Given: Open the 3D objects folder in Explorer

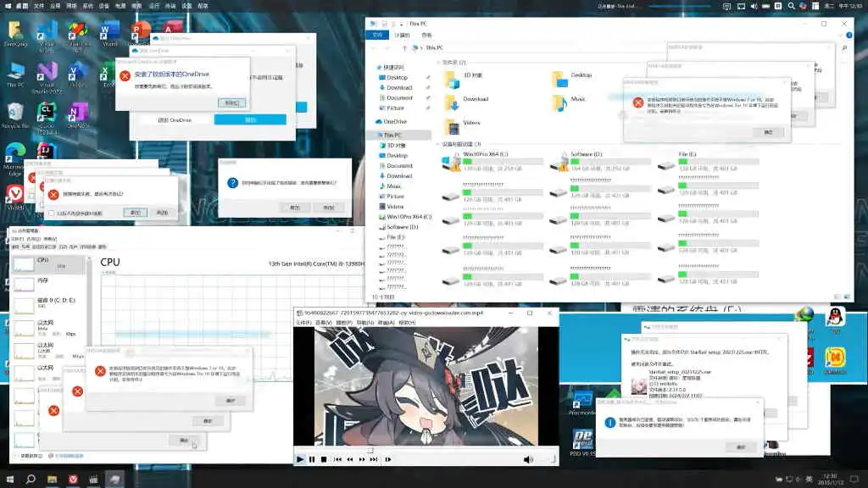Looking at the screenshot, I should click(464, 79).
